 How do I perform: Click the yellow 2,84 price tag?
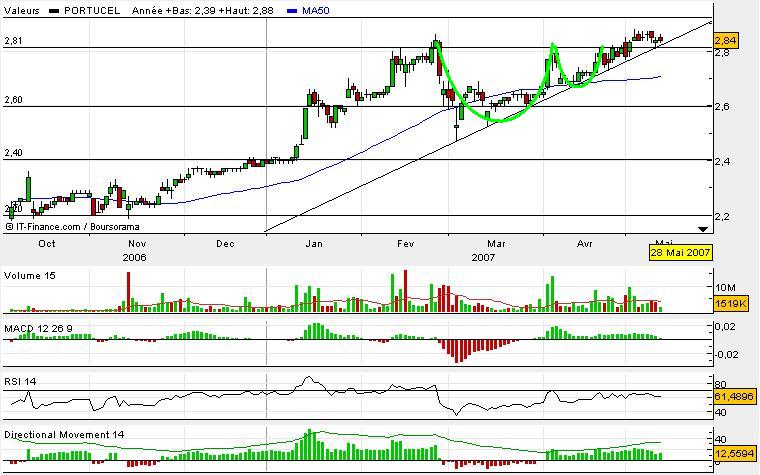(x=726, y=40)
